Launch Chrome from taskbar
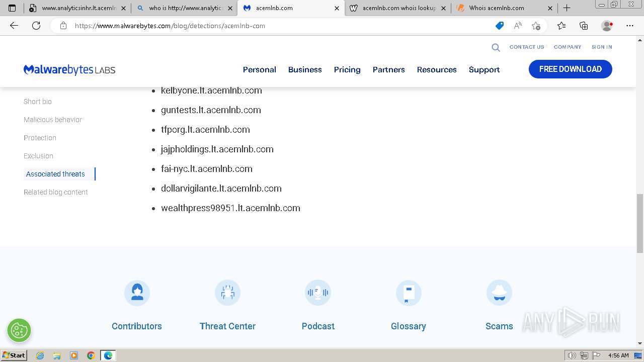This screenshot has width=644, height=362. tap(91, 355)
